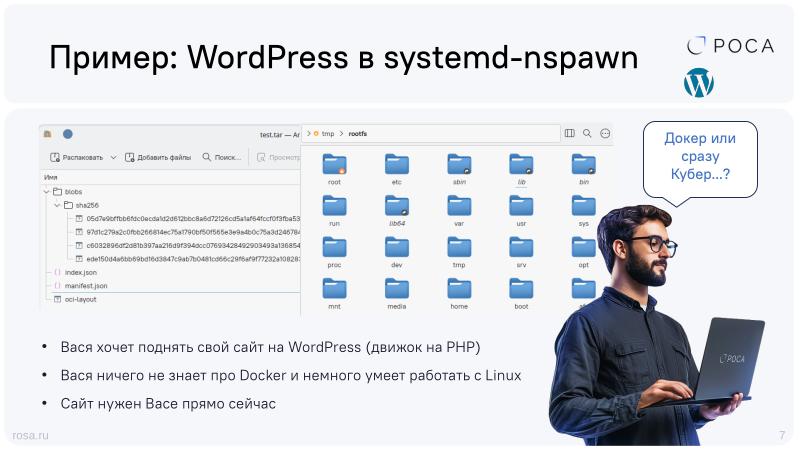The width and height of the screenshot is (801, 450).
Task: Click the rosa.ru footer text
Action: click(x=30, y=435)
